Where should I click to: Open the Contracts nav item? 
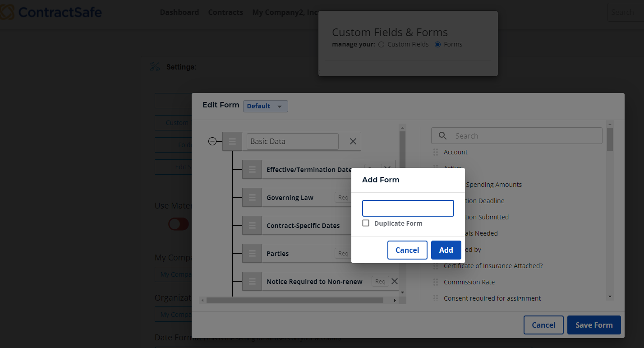click(x=225, y=12)
